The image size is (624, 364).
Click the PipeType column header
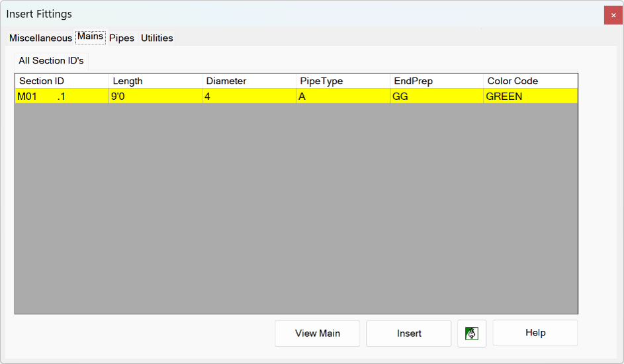(x=343, y=81)
